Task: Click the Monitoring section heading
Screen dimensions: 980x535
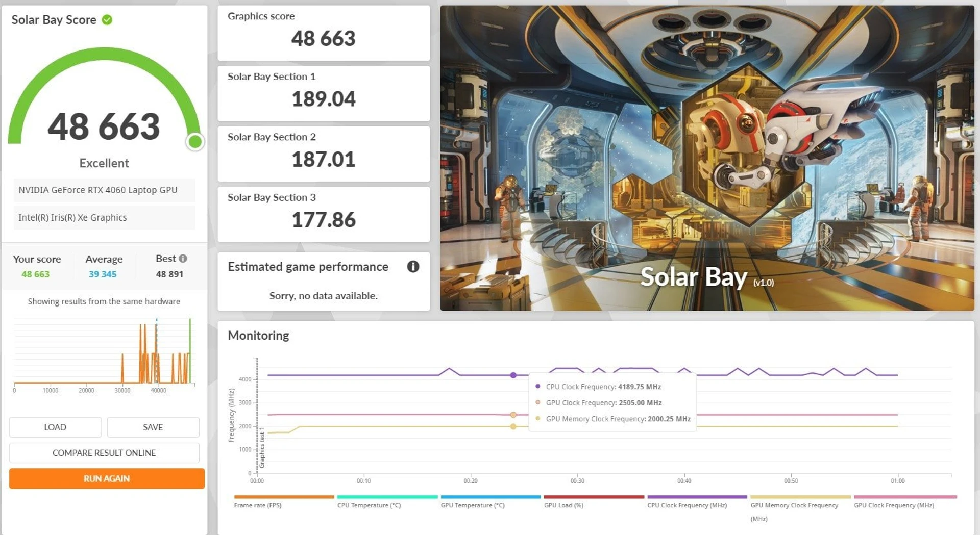Action: pyautogui.click(x=258, y=336)
